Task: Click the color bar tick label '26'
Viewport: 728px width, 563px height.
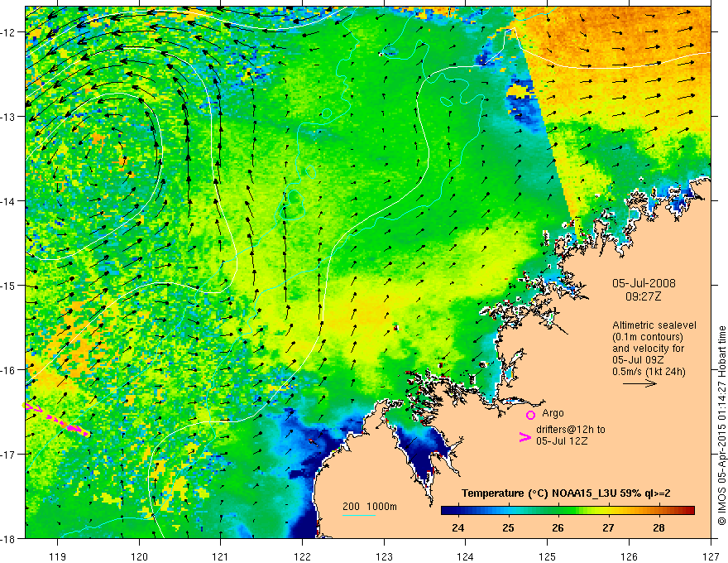Action: pos(558,527)
